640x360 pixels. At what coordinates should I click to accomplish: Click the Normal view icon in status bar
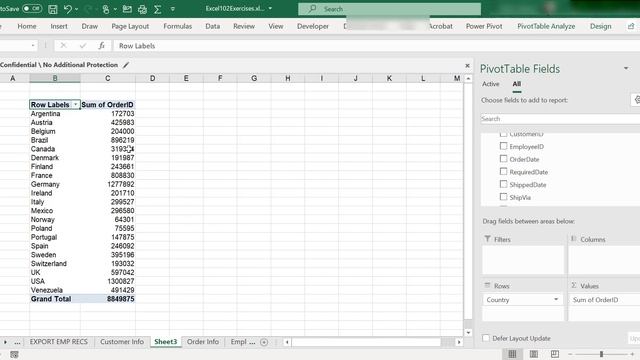pyautogui.click(x=512, y=354)
